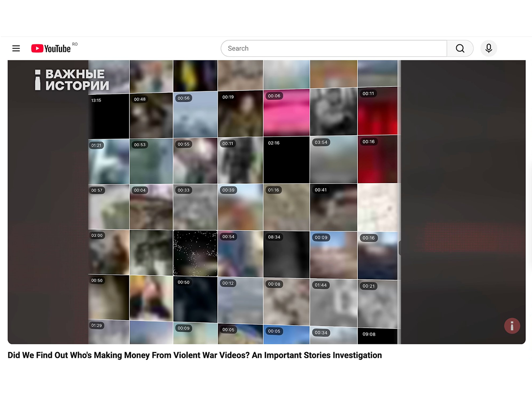
Task: Click inside the Search input field
Action: coord(332,48)
